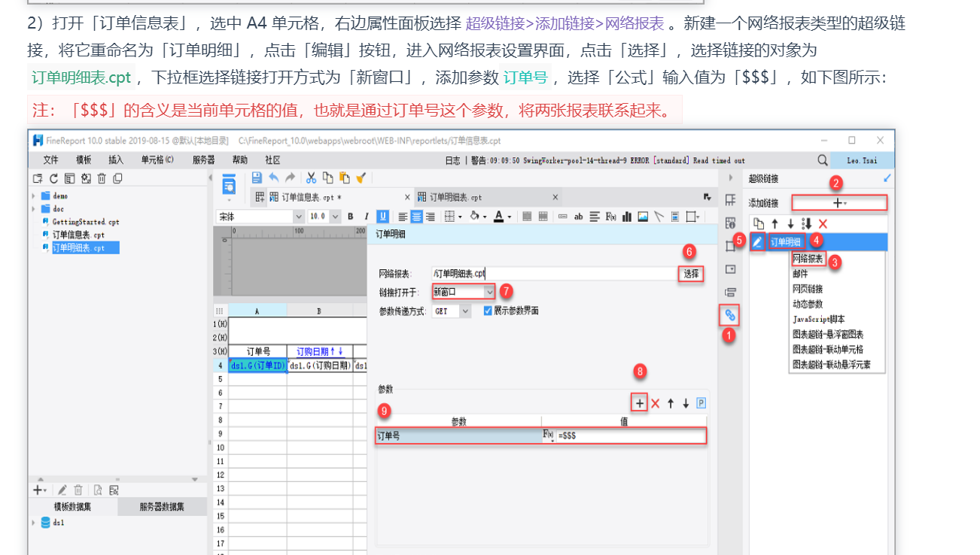Screen dimensions: 980x555
Task: Open the background fill bucket color picker
Action: (x=474, y=217)
